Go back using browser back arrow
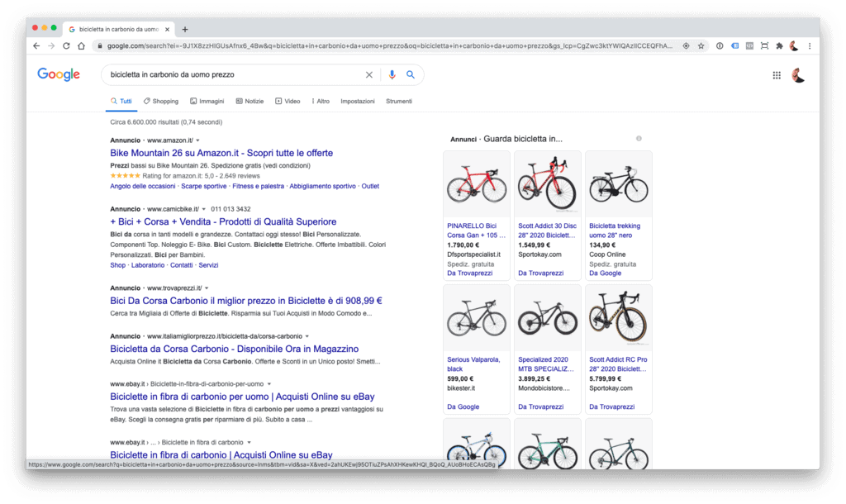The height and width of the screenshot is (504, 846). click(36, 46)
